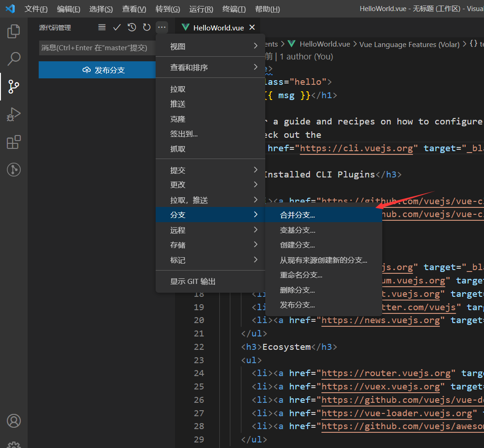Image resolution: width=484 pixels, height=448 pixels.
Task: Toggle view as list icon in 源代码管理
Action: tap(102, 28)
